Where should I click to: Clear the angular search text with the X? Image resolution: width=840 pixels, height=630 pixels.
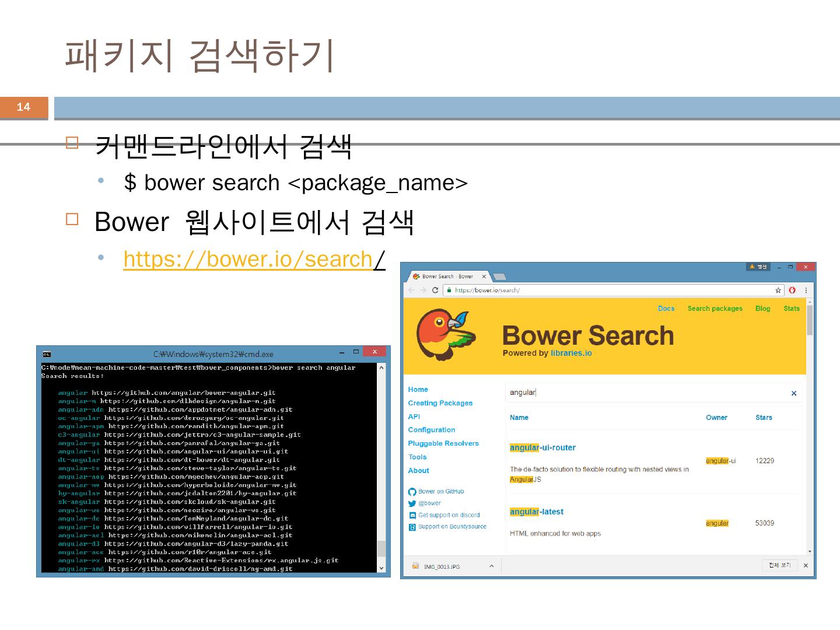793,393
